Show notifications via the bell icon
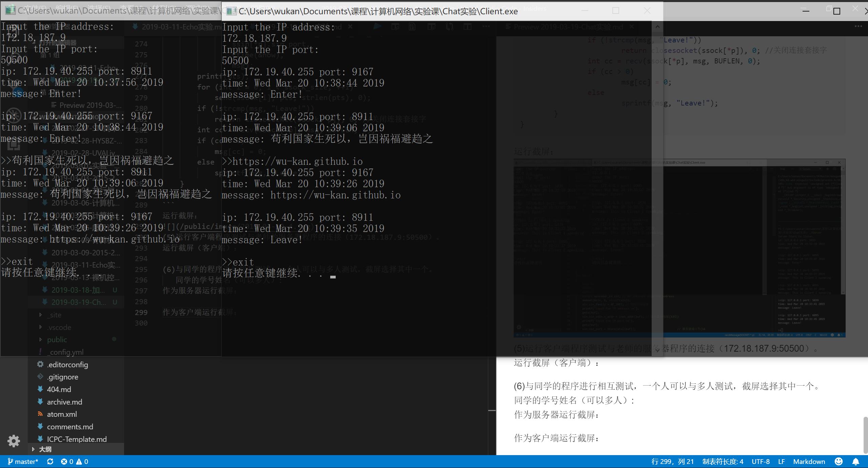The height and width of the screenshot is (468, 868). (x=856, y=462)
